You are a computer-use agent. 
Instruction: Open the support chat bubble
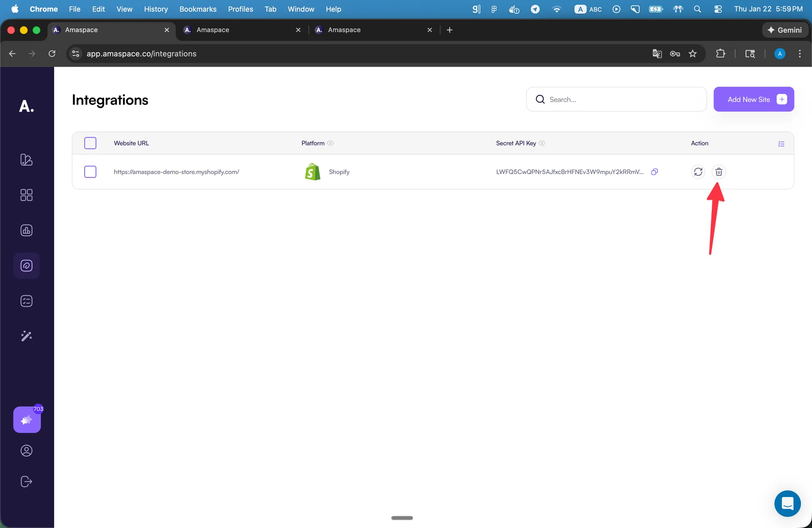[787, 503]
